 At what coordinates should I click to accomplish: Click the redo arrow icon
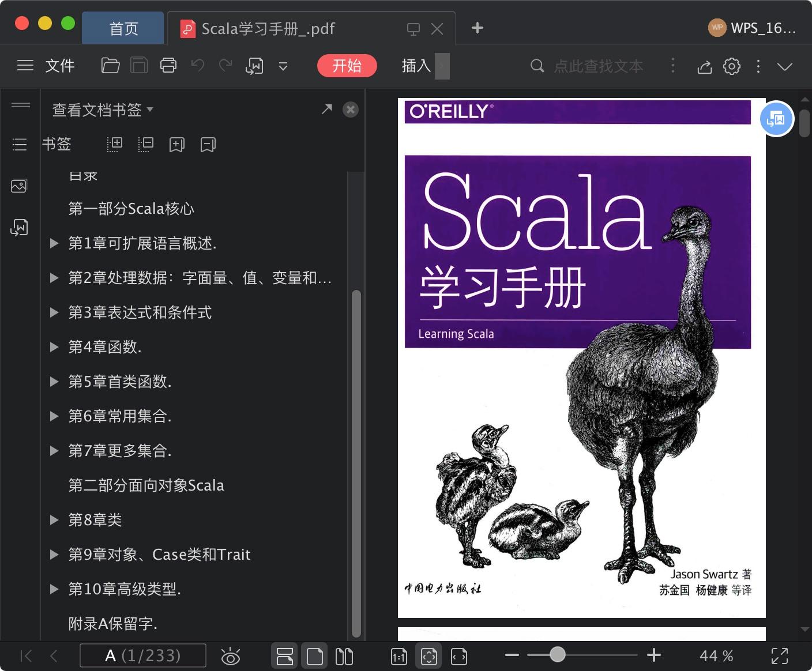pos(225,66)
